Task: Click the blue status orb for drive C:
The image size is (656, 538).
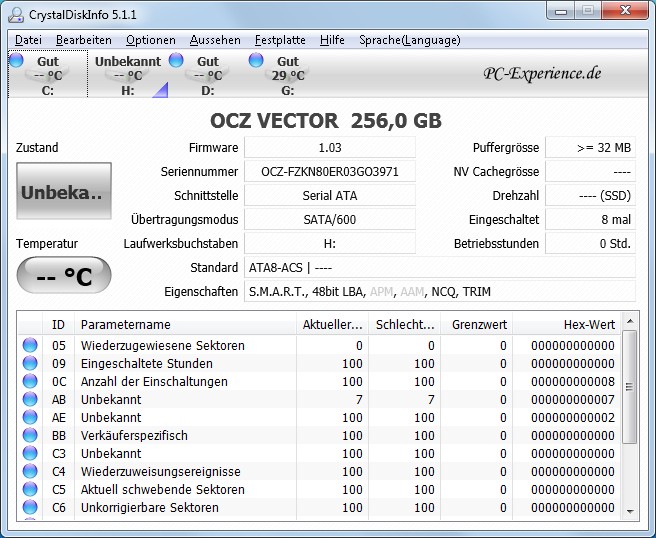Action: coord(16,60)
